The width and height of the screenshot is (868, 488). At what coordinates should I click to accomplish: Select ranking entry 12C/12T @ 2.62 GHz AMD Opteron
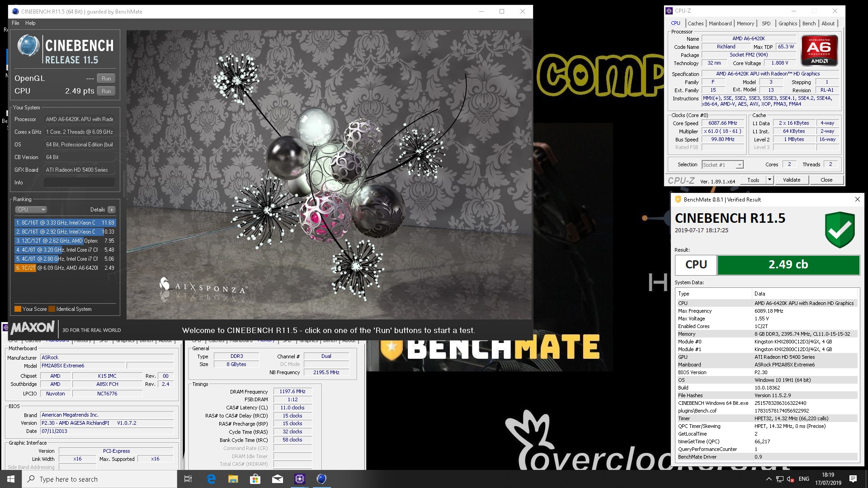tap(65, 241)
